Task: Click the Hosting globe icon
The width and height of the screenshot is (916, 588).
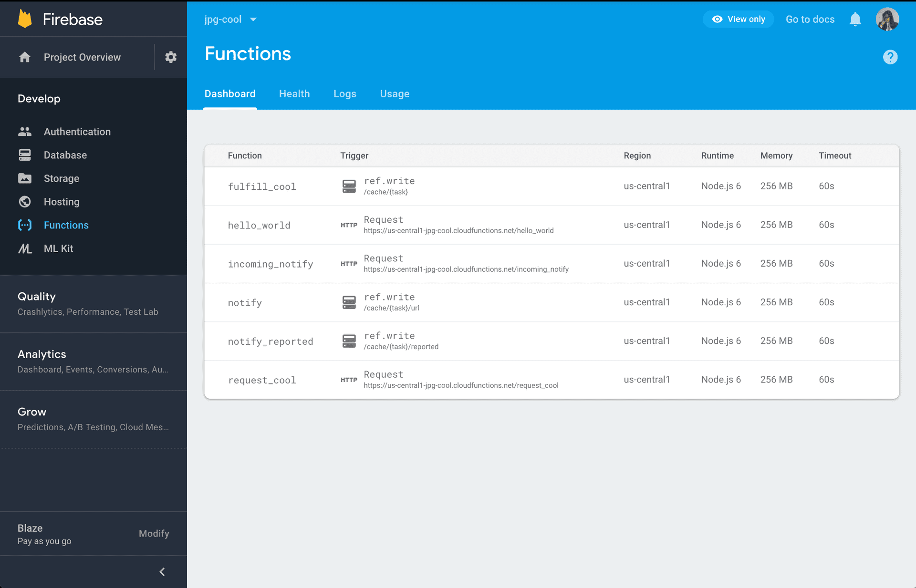Action: tap(25, 202)
